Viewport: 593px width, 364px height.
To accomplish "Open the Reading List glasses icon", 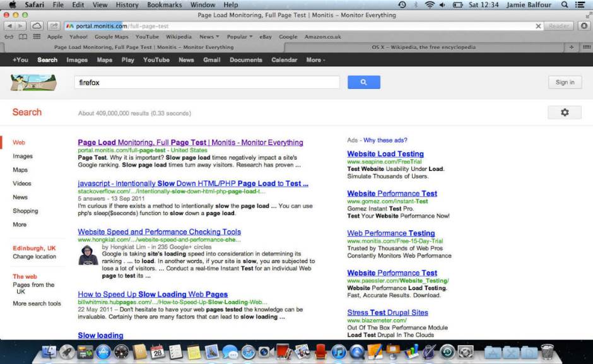I will point(9,37).
